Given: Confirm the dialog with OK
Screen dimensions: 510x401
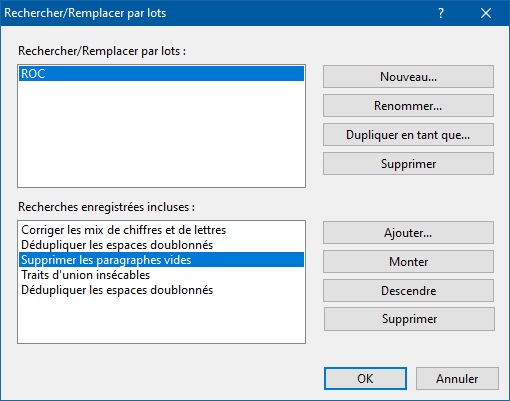Looking at the screenshot, I should point(365,379).
